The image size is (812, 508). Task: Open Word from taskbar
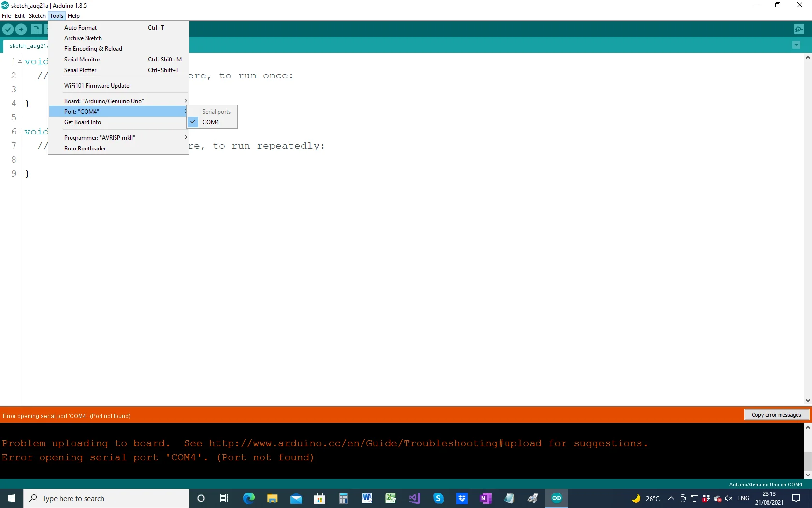[x=367, y=498]
